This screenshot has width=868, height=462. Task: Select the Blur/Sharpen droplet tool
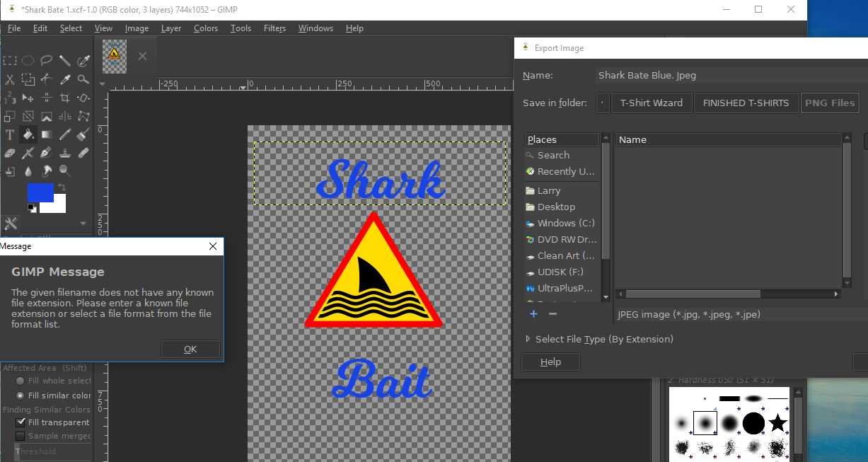click(x=28, y=171)
